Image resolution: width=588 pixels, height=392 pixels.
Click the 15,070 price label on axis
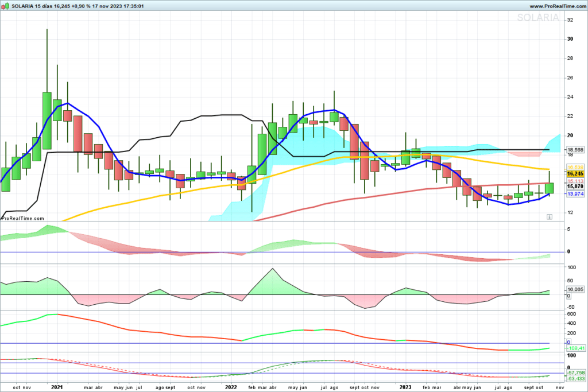(575, 187)
